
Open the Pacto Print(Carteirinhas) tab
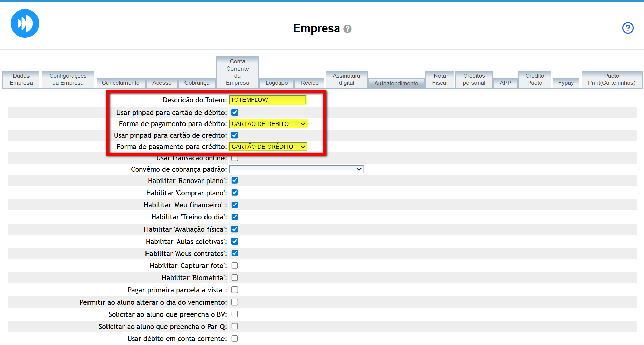[x=611, y=79]
